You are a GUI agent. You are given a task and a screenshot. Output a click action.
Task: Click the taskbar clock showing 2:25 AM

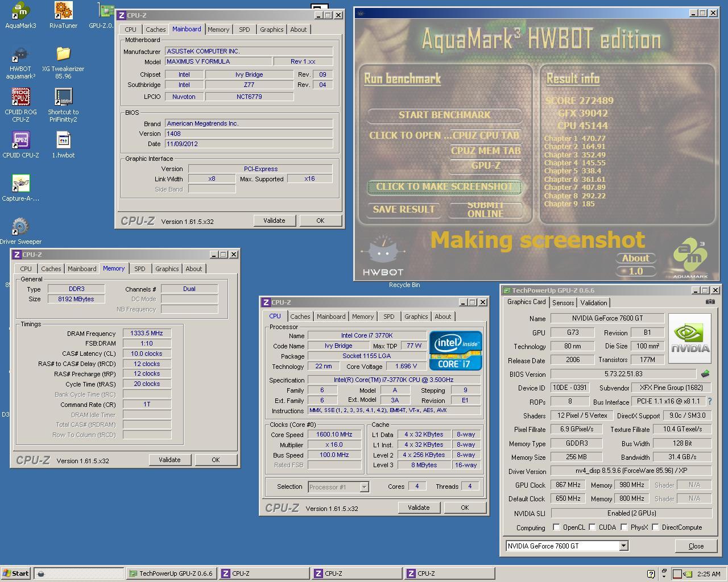point(709,574)
